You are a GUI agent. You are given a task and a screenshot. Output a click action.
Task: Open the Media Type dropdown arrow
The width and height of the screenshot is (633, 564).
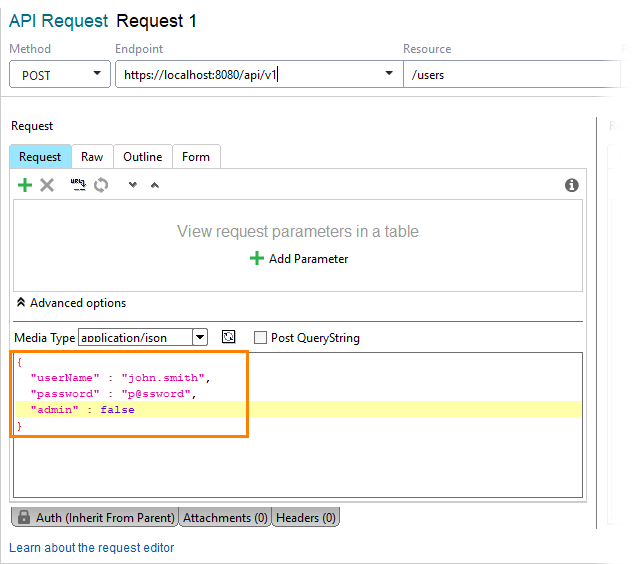(200, 337)
